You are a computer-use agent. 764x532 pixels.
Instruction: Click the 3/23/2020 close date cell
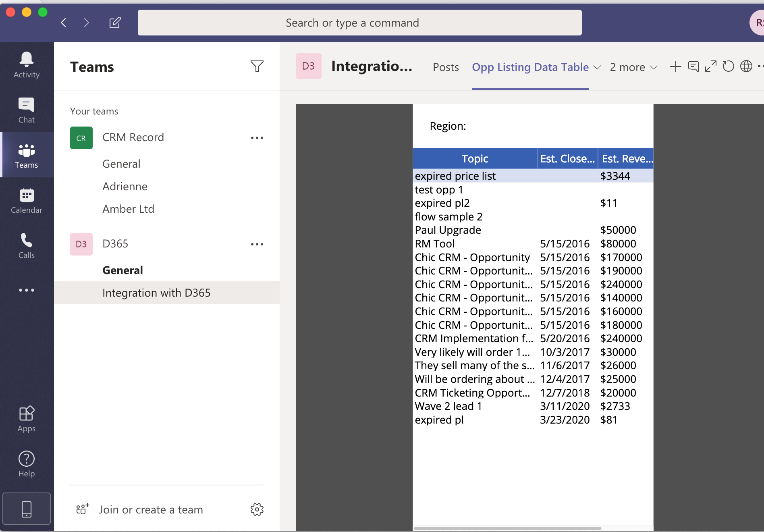tap(565, 420)
